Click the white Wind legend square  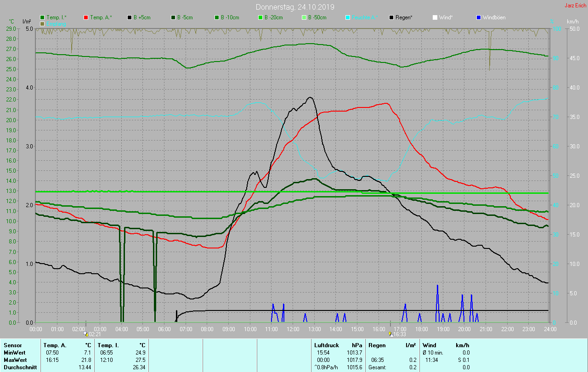click(435, 17)
